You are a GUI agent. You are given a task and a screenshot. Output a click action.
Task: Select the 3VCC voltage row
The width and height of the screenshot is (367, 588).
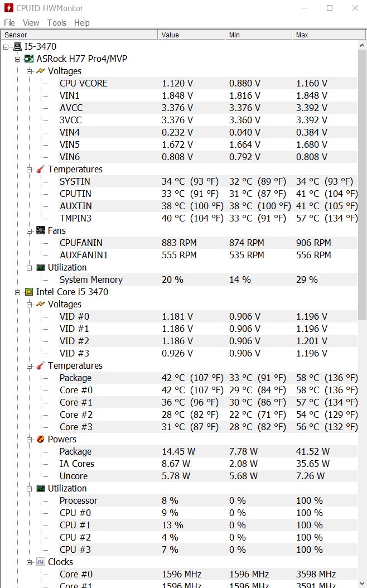[208, 120]
